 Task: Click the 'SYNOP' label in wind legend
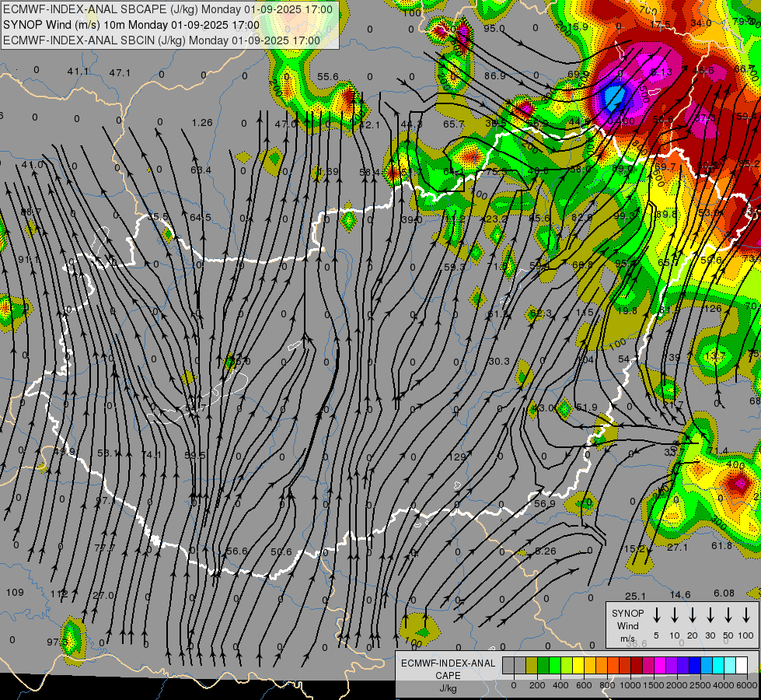pyautogui.click(x=627, y=613)
